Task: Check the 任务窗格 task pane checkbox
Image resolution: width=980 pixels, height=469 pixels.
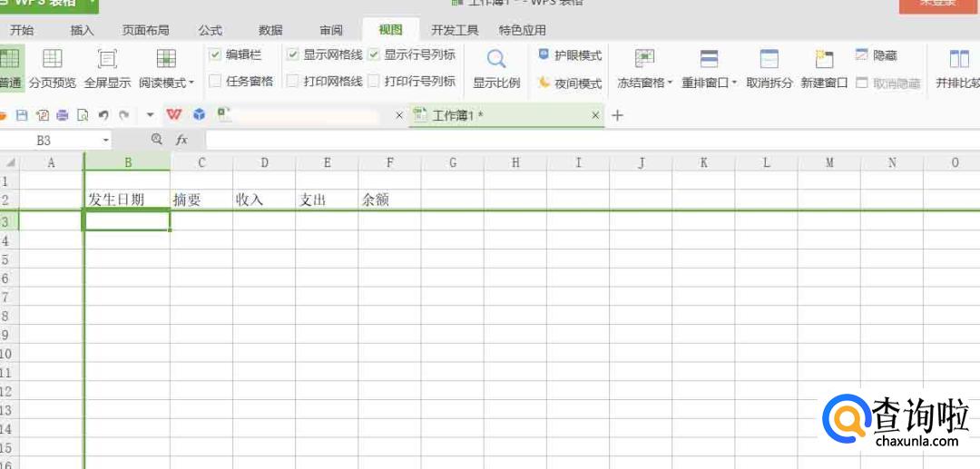Action: click(x=215, y=81)
